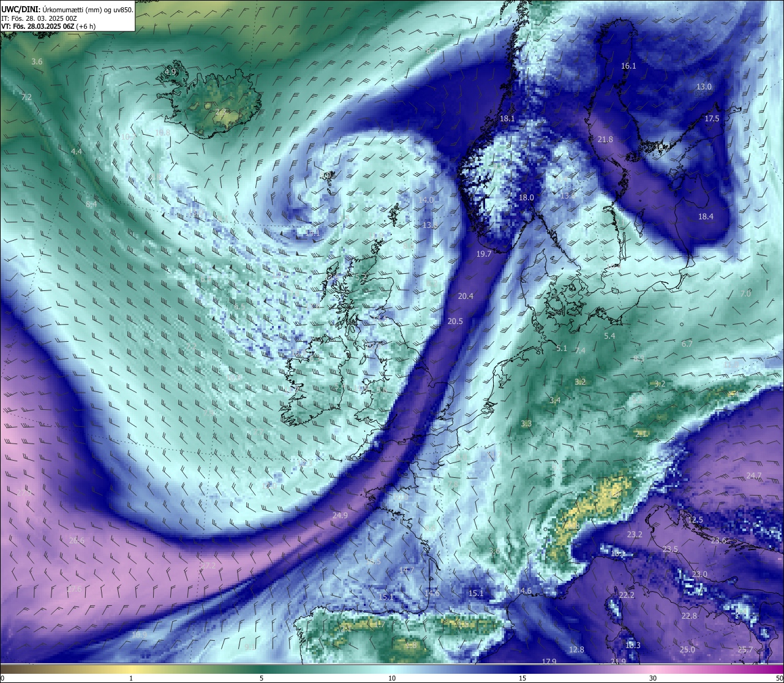Click the 7.0 value on the map
The image size is (784, 683).
coord(745,293)
